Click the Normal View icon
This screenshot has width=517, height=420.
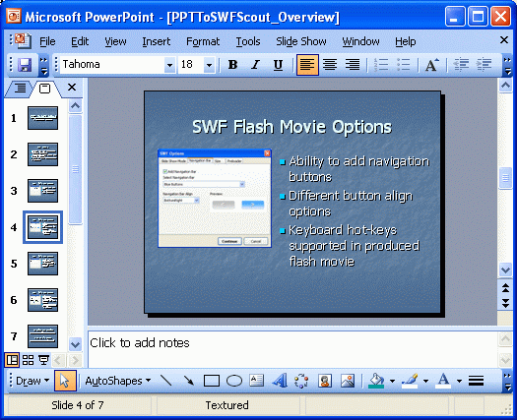coord(12,360)
